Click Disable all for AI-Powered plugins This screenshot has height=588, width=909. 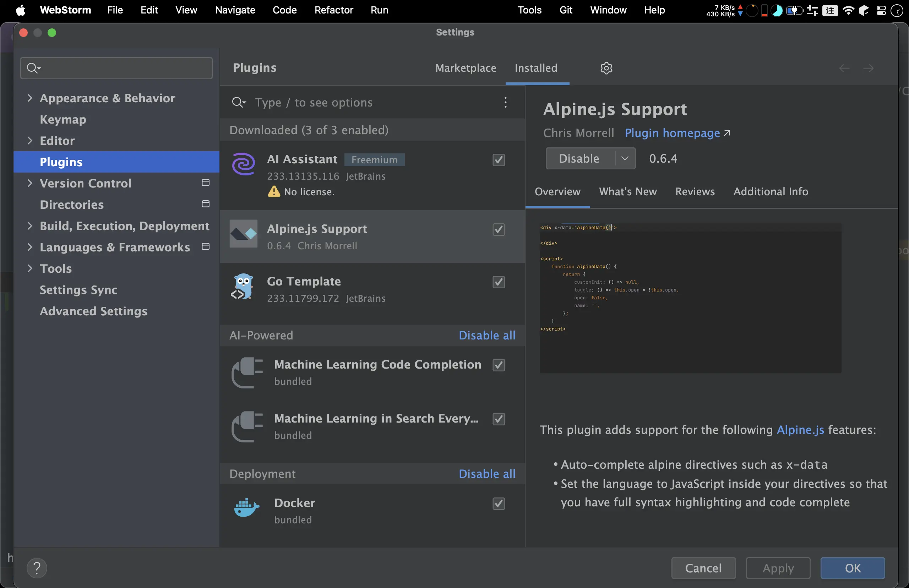click(x=487, y=335)
